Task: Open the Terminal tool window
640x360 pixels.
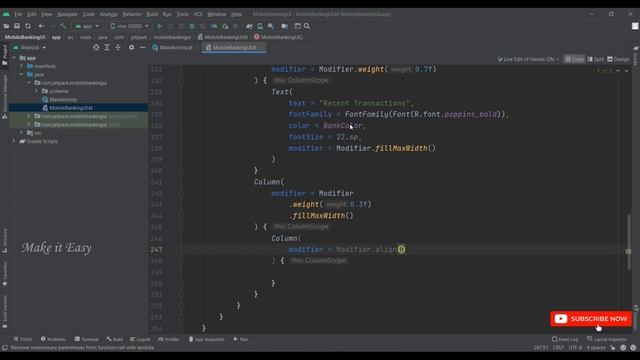Action: pyautogui.click(x=87, y=339)
